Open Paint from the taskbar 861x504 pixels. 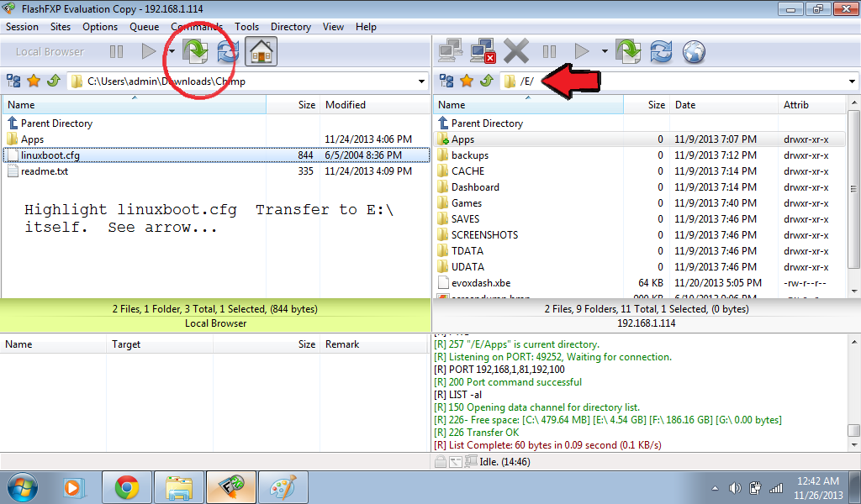(x=283, y=487)
